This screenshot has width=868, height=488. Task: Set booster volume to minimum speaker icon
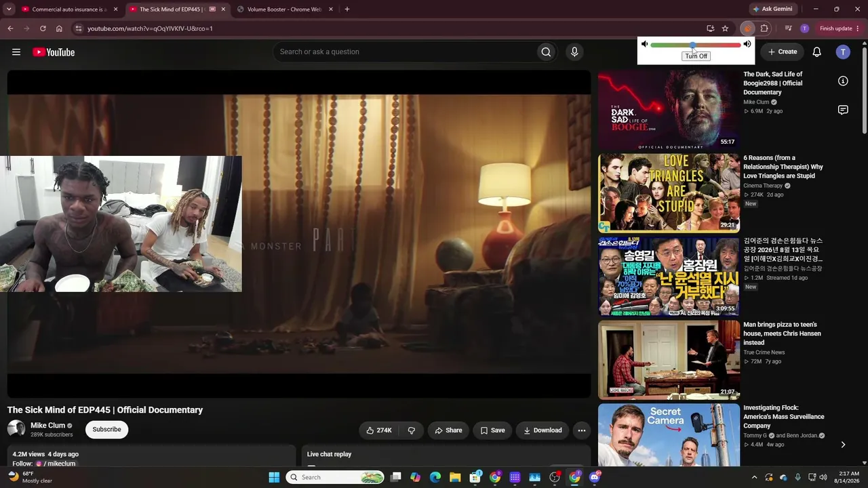(x=644, y=45)
